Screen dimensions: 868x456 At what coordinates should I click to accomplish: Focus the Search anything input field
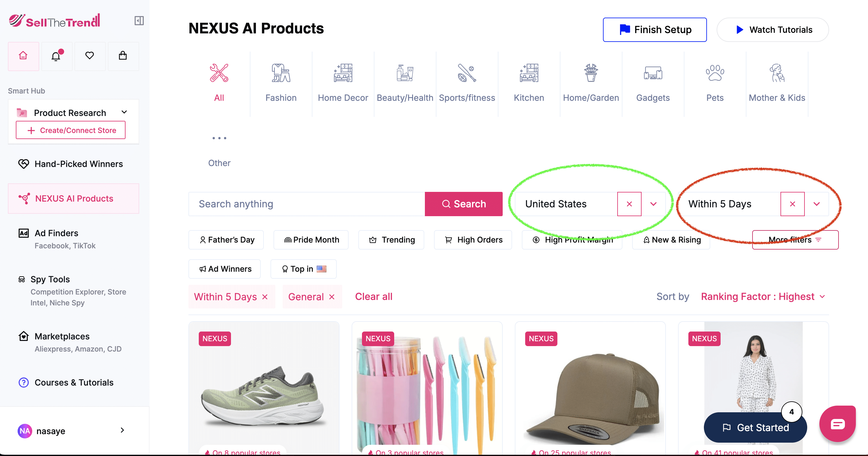click(x=307, y=204)
